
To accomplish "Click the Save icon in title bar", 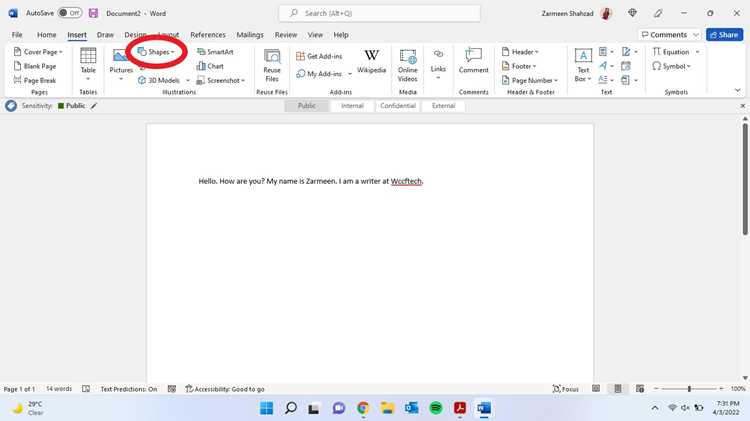I will [x=93, y=13].
